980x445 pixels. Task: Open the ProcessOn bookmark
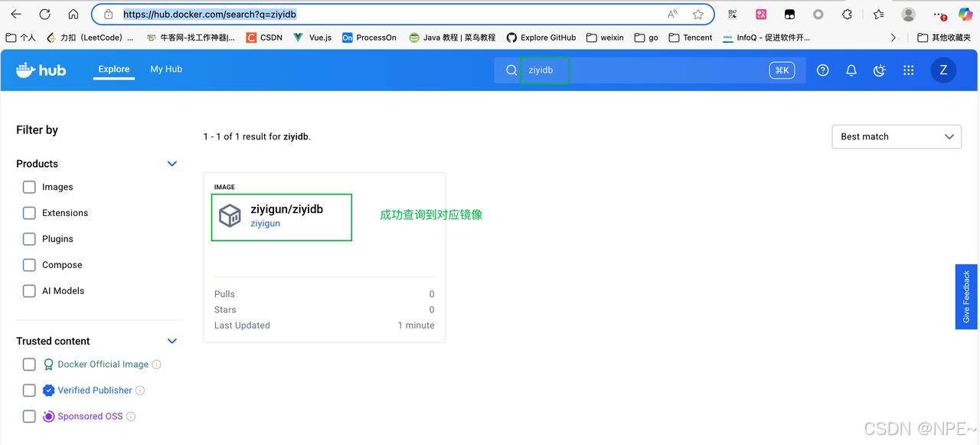(369, 38)
